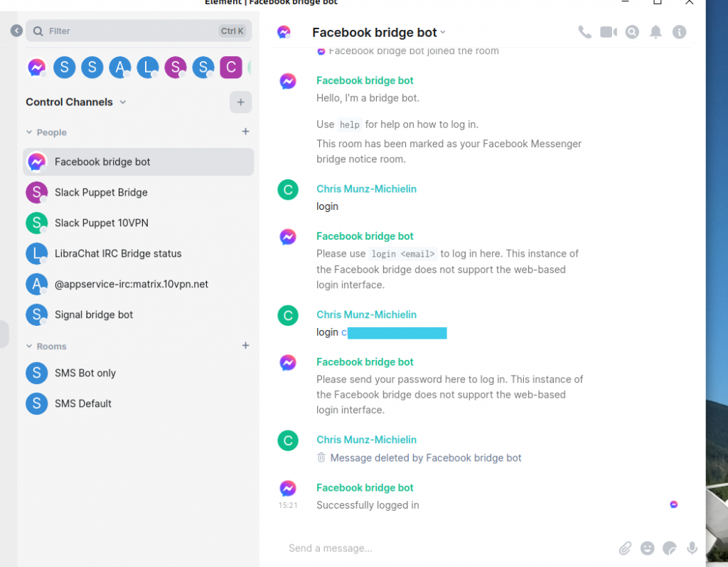Record a voice message
Image resolution: width=728 pixels, height=567 pixels.
point(692,549)
